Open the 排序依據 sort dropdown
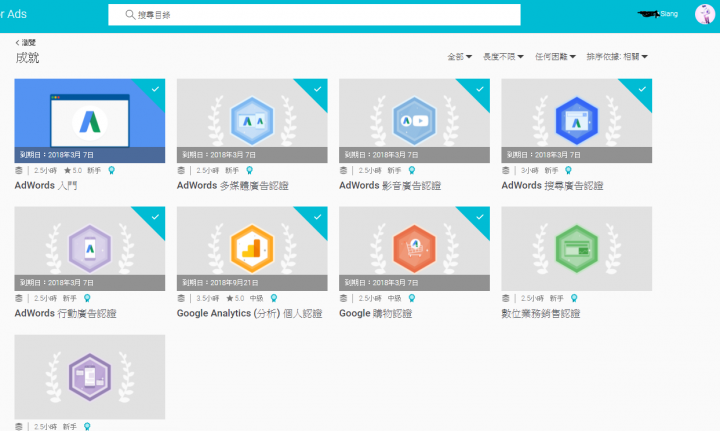 [x=617, y=56]
